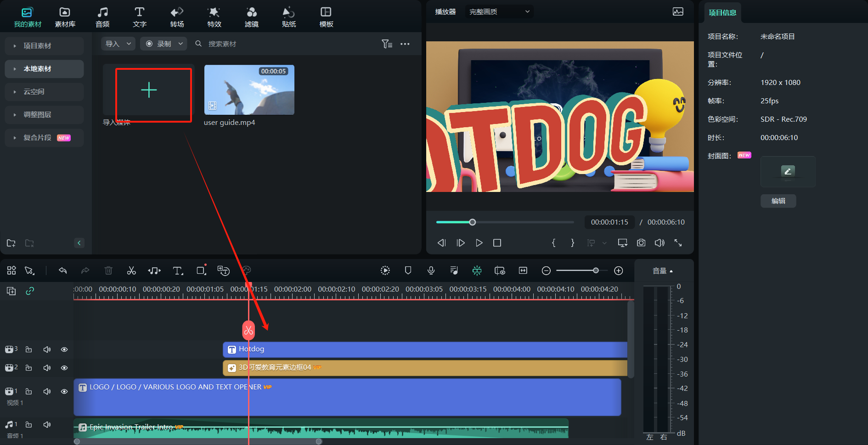
Task: Click the undo arrow in timeline toolbar
Action: [x=63, y=270]
